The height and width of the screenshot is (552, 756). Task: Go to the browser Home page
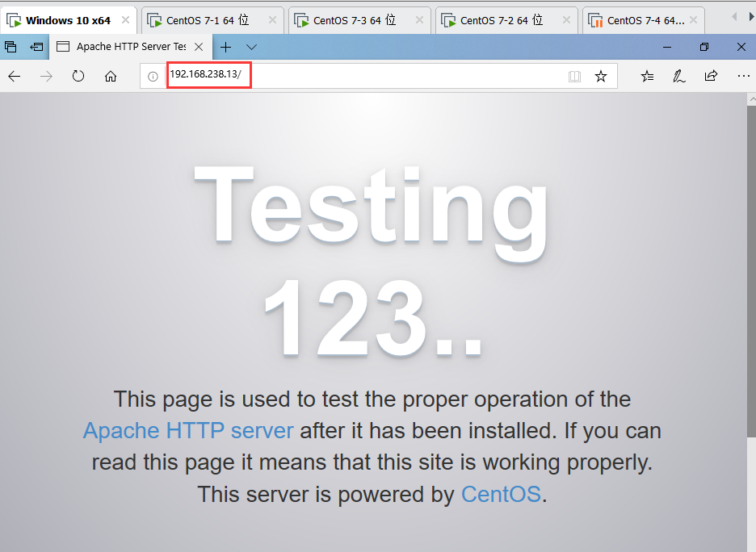111,76
